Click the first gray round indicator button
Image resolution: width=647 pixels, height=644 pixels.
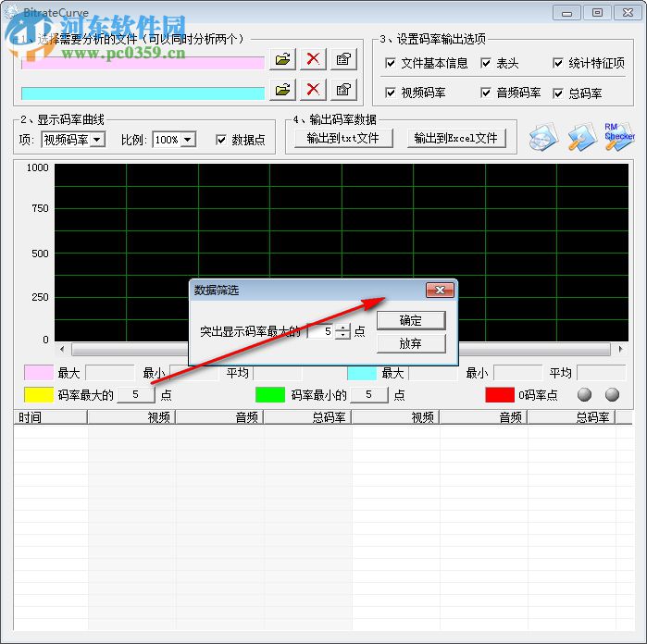584,395
